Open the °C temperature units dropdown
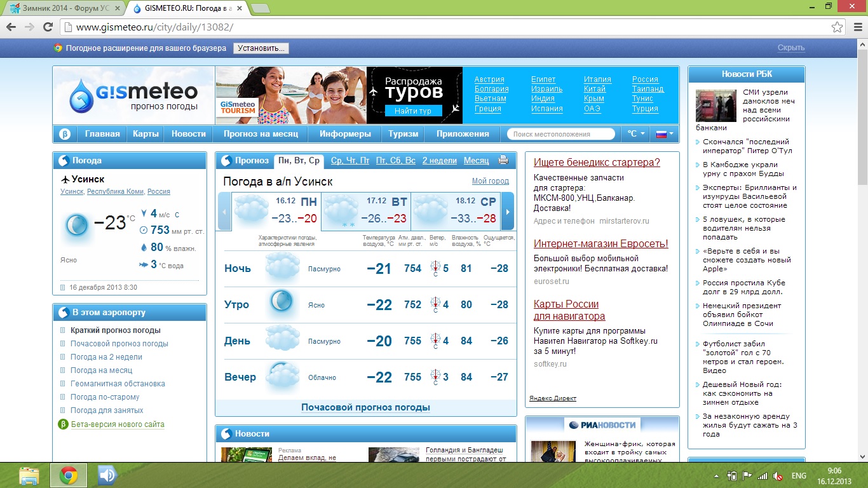Viewport: 868px width, 488px height. click(x=635, y=134)
